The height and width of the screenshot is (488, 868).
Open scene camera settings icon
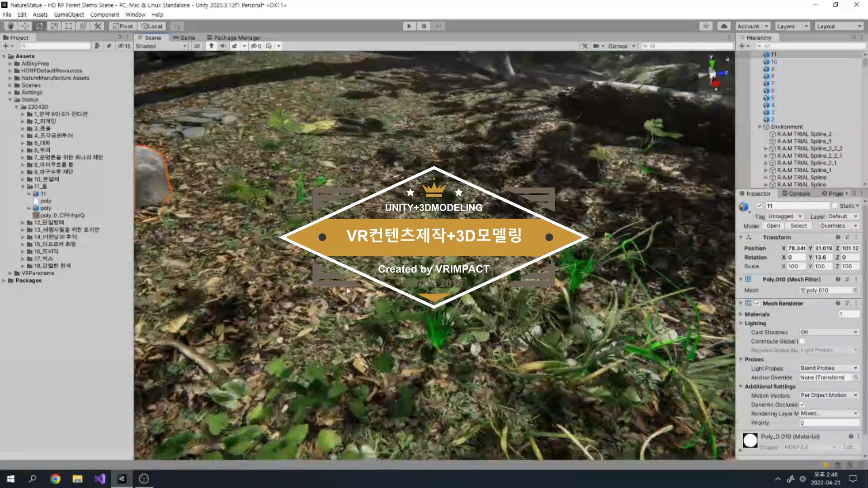pos(596,46)
